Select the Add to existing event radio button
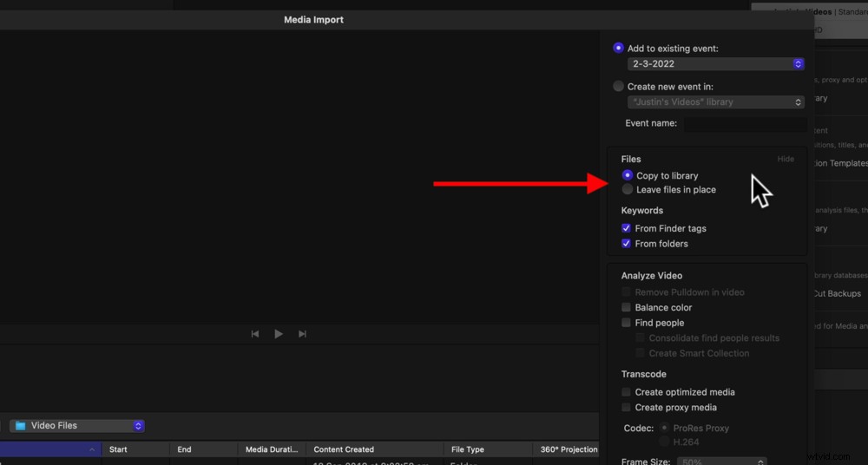Viewport: 868px width, 465px height. coord(618,49)
